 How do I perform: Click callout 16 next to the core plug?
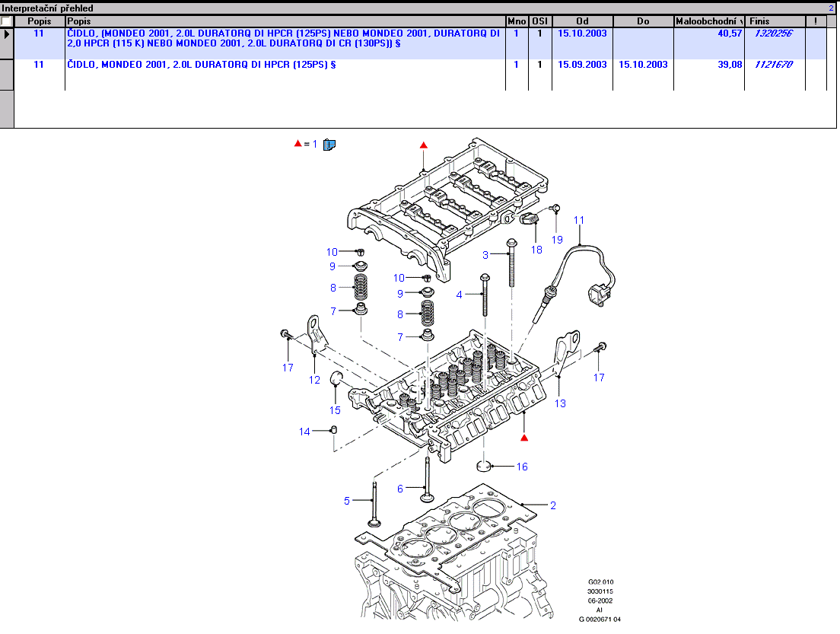(522, 467)
